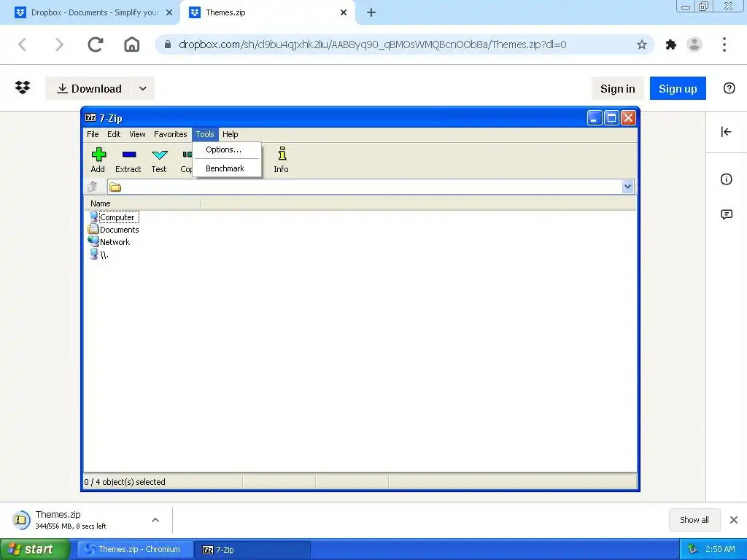The width and height of the screenshot is (747, 560).
Task: Open the File menu in 7-Zip
Action: pyautogui.click(x=93, y=134)
